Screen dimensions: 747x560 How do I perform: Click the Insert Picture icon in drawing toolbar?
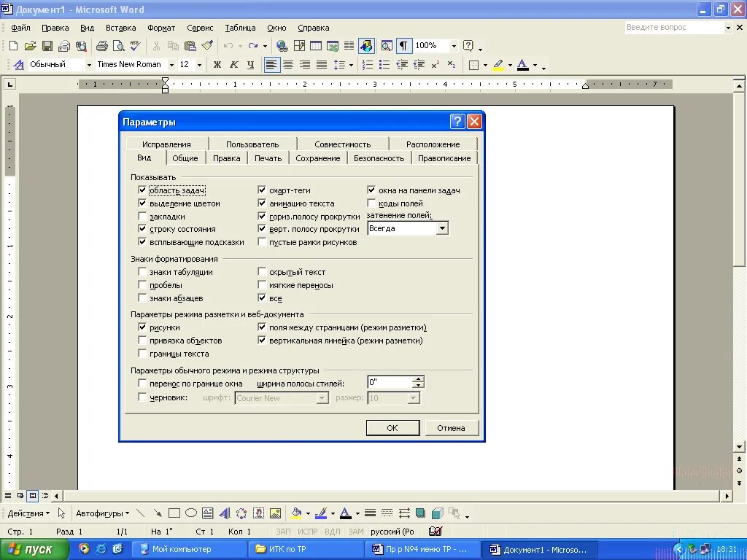[x=275, y=513]
